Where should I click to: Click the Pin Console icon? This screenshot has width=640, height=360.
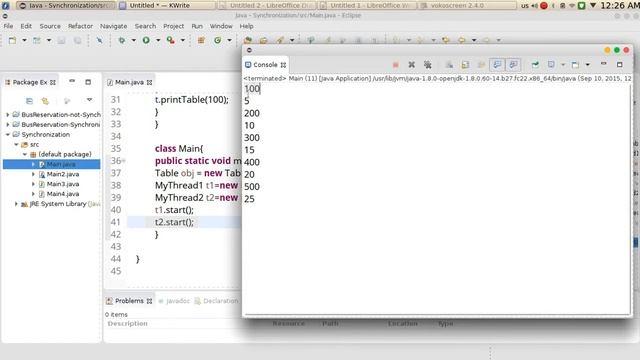[x=535, y=65]
